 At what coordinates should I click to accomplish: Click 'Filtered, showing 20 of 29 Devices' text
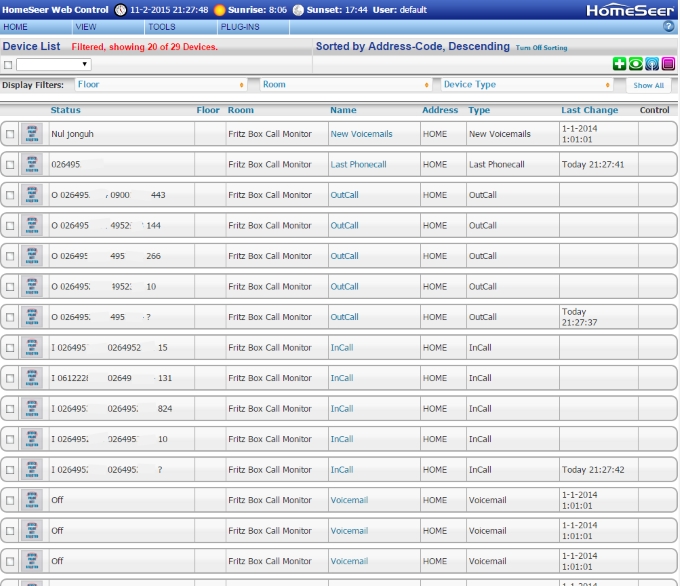click(x=144, y=47)
